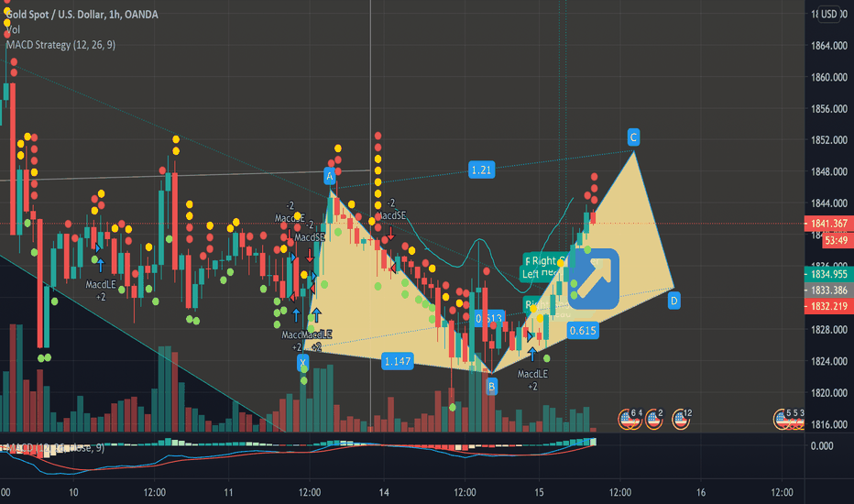Click the 1852.000 price axis label
This screenshot has width=854, height=504.
coord(829,140)
